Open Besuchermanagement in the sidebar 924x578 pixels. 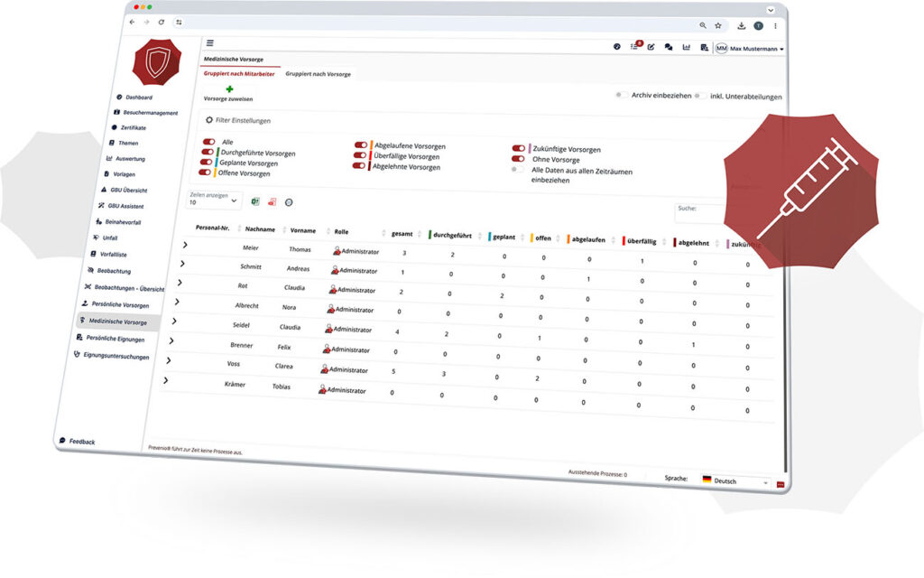tap(145, 112)
